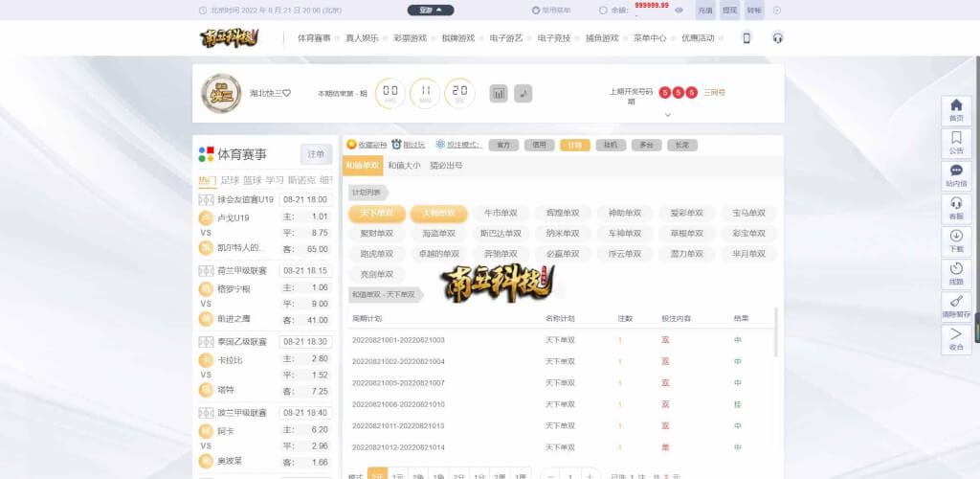Click the 南亚科技 site logo in header
Viewport: 980px width, 479px height.
(230, 37)
